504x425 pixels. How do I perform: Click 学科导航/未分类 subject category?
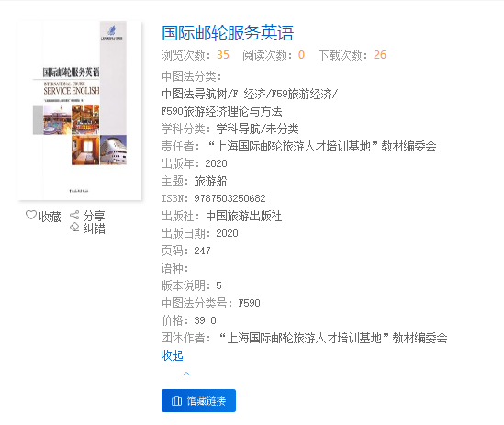point(257,129)
